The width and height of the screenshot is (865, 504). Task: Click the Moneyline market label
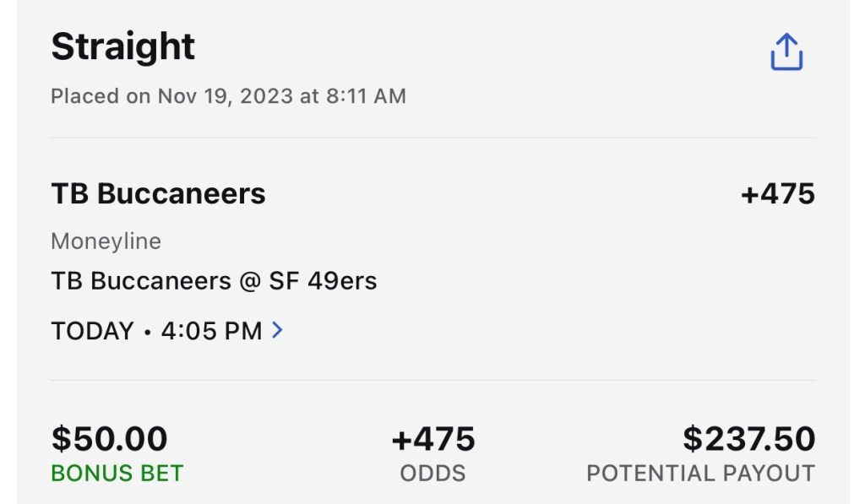(x=106, y=241)
